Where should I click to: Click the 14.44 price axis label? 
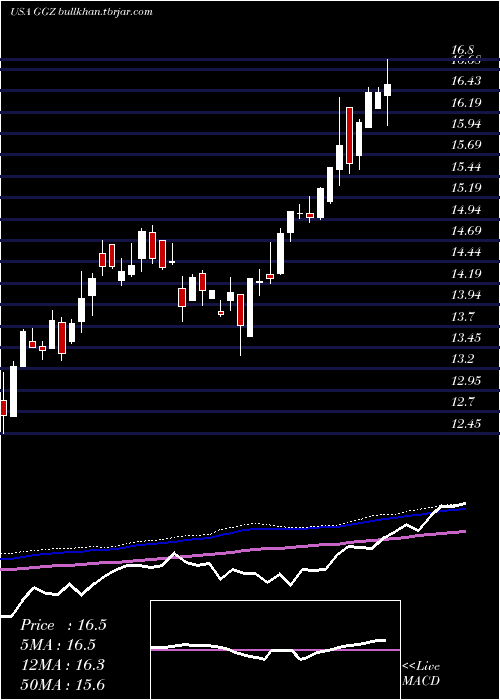coord(466,252)
